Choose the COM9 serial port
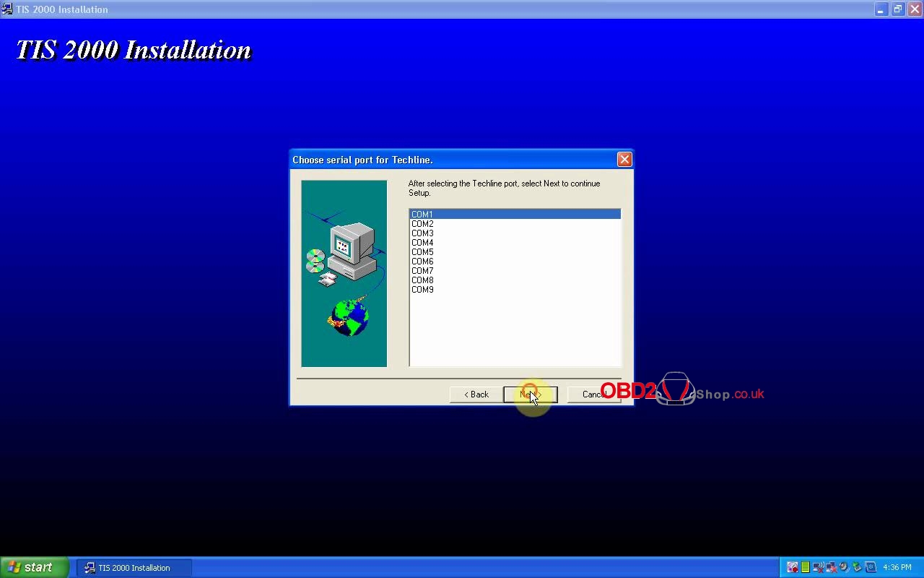 (423, 290)
